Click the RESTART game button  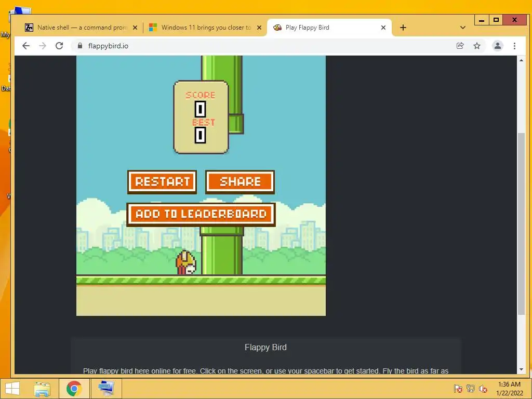(x=162, y=182)
